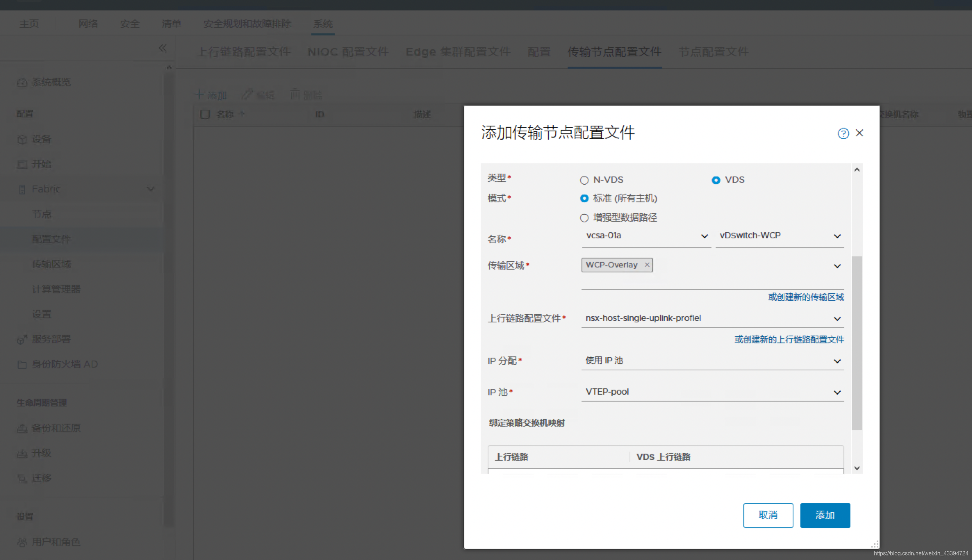
Task: Collapse the left sidebar with the double chevron
Action: (163, 48)
